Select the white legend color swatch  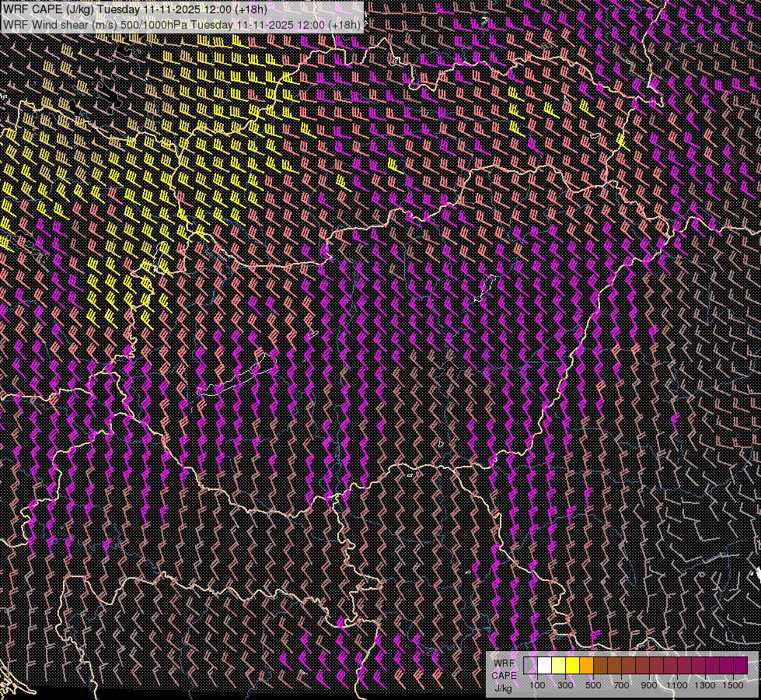point(545,665)
